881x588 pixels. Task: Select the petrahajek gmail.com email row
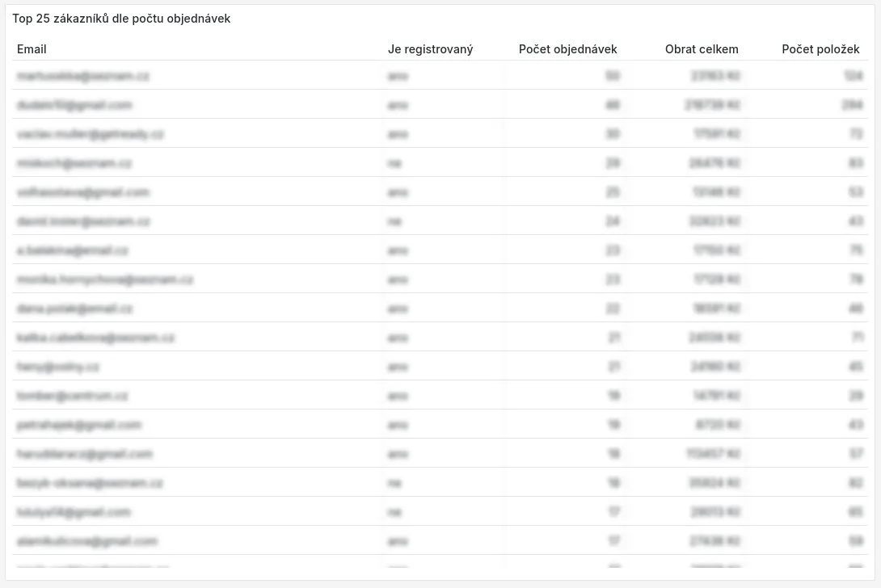coord(78,425)
